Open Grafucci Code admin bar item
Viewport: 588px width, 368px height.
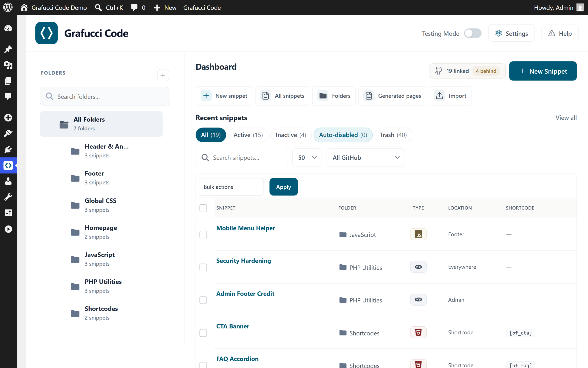point(202,7)
